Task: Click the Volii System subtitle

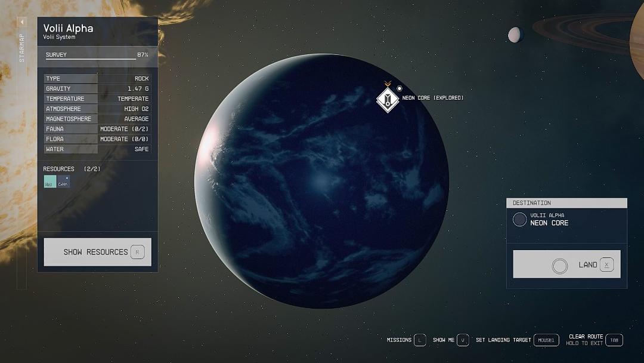Action: pos(59,37)
